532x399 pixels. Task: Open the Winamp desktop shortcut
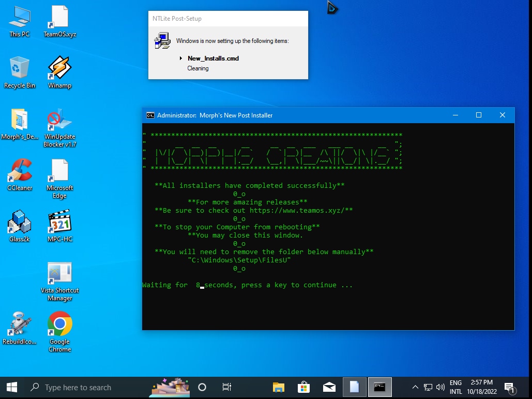click(59, 69)
